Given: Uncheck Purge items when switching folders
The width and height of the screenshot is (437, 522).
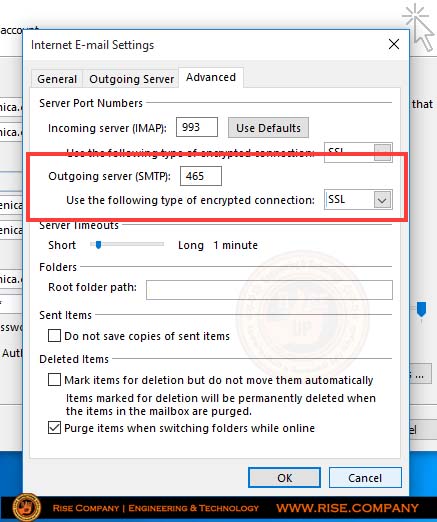Looking at the screenshot, I should [54, 428].
